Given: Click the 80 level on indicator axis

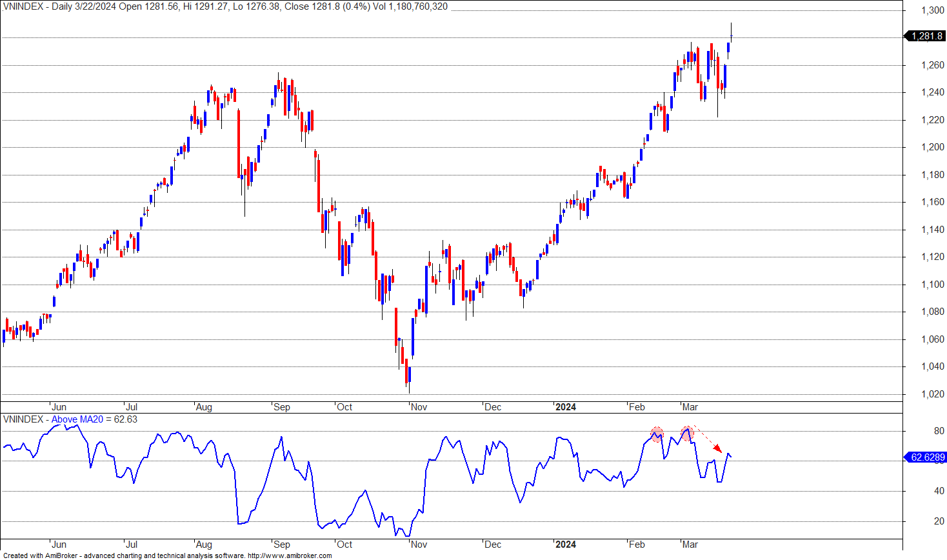Looking at the screenshot, I should pyautogui.click(x=939, y=431).
